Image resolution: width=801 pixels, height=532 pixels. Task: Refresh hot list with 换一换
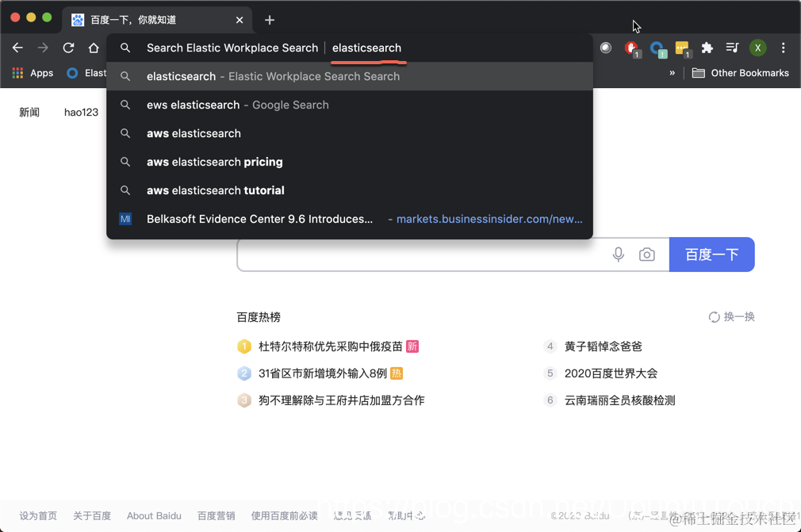click(731, 317)
